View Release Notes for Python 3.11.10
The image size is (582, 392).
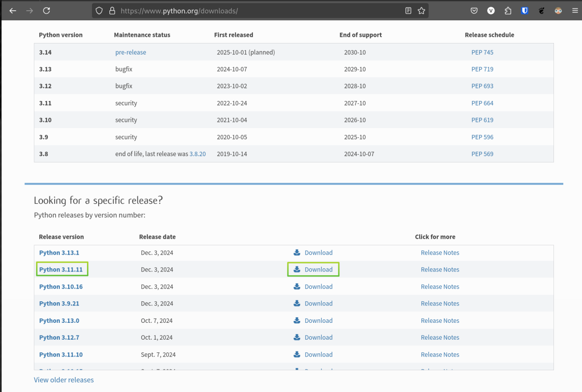[440, 355]
